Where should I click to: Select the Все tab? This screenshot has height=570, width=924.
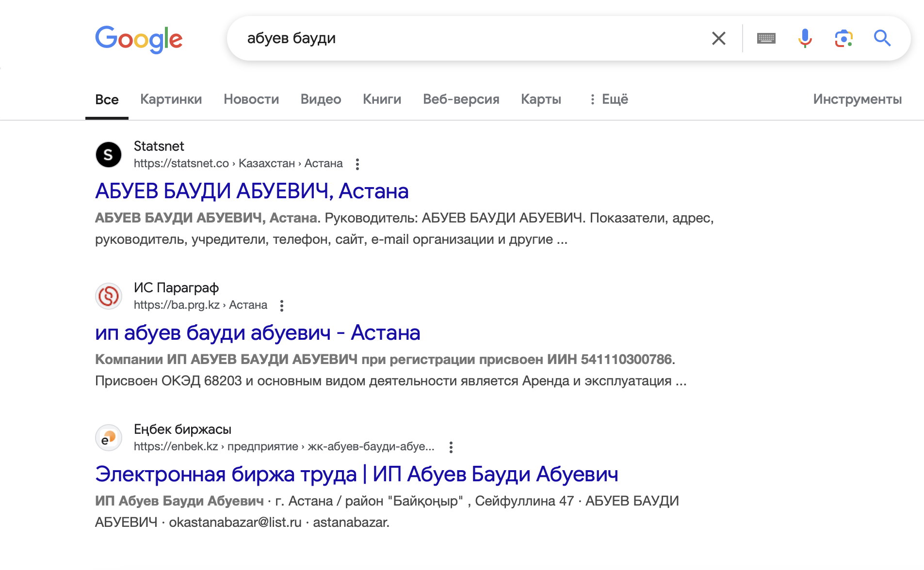point(107,99)
